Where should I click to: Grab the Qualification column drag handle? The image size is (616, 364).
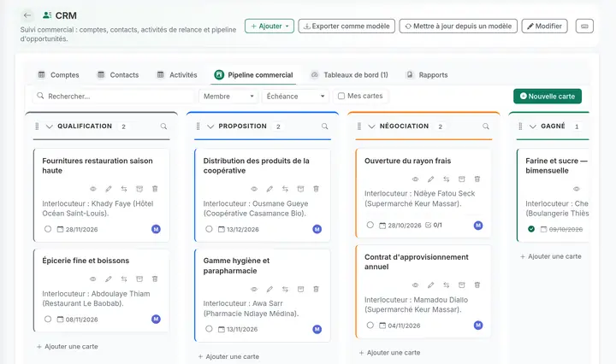click(37, 126)
